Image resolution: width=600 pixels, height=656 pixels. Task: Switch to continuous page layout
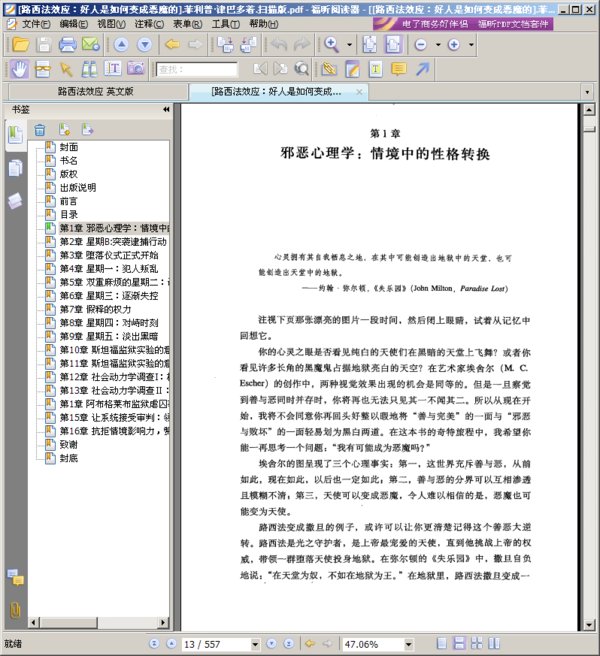[x=459, y=643]
